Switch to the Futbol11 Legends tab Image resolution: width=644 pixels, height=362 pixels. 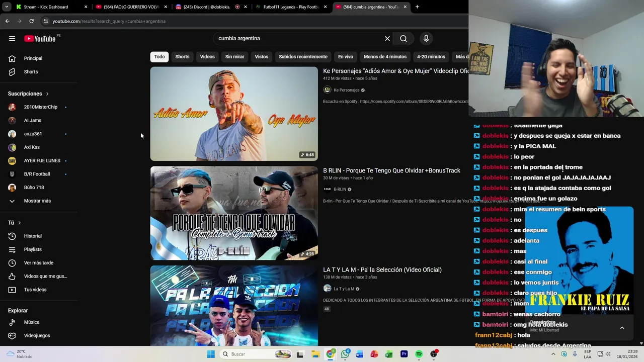(291, 7)
